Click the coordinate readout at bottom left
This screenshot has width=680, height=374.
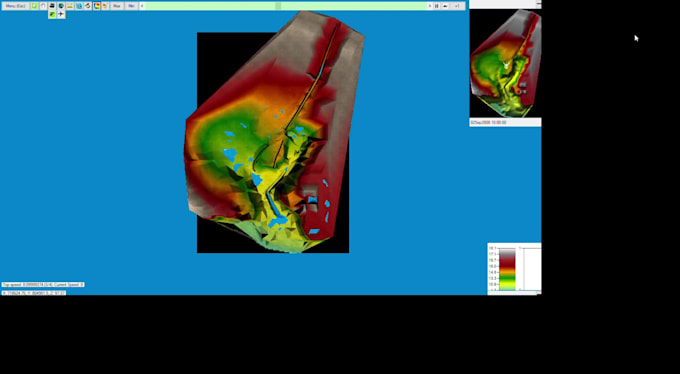[x=34, y=293]
